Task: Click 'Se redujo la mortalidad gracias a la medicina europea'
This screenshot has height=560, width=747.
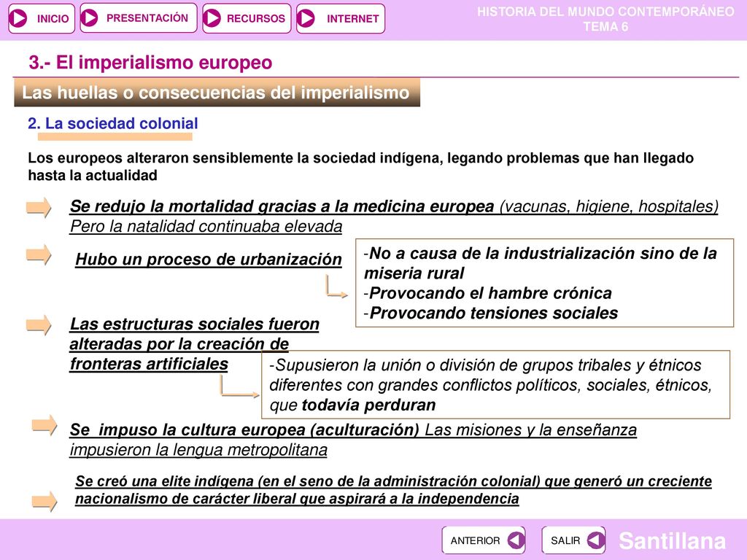Action: pos(282,206)
